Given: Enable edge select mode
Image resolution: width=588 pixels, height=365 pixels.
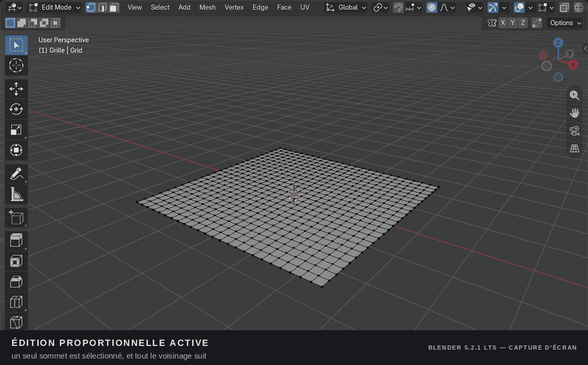Looking at the screenshot, I should 102,7.
